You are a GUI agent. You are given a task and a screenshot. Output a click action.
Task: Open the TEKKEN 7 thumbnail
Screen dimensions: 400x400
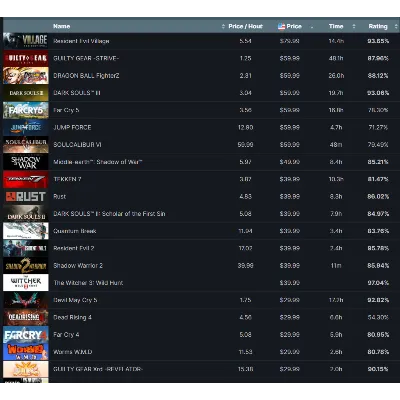click(26, 179)
